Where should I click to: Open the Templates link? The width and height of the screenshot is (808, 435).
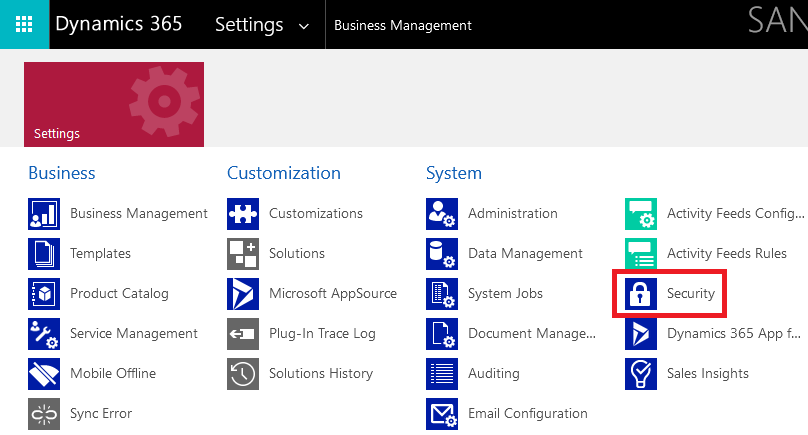(x=100, y=254)
